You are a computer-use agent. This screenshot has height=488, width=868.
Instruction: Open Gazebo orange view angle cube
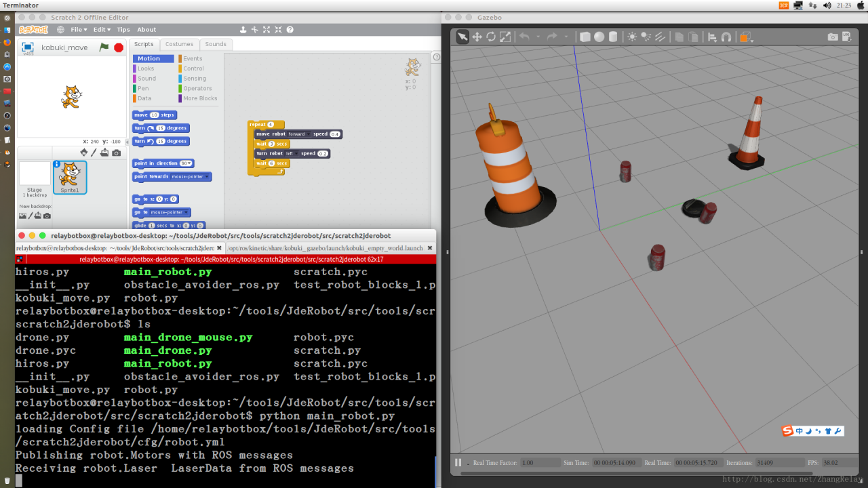(745, 37)
